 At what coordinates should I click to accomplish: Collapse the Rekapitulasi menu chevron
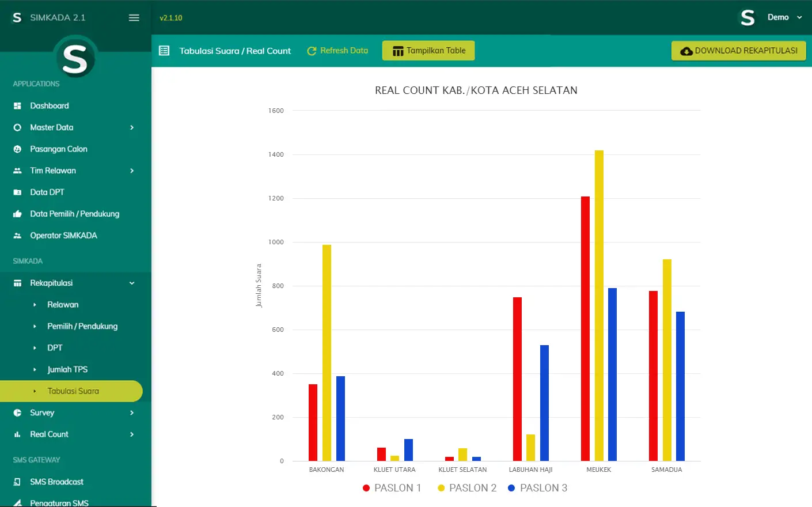[x=132, y=283]
